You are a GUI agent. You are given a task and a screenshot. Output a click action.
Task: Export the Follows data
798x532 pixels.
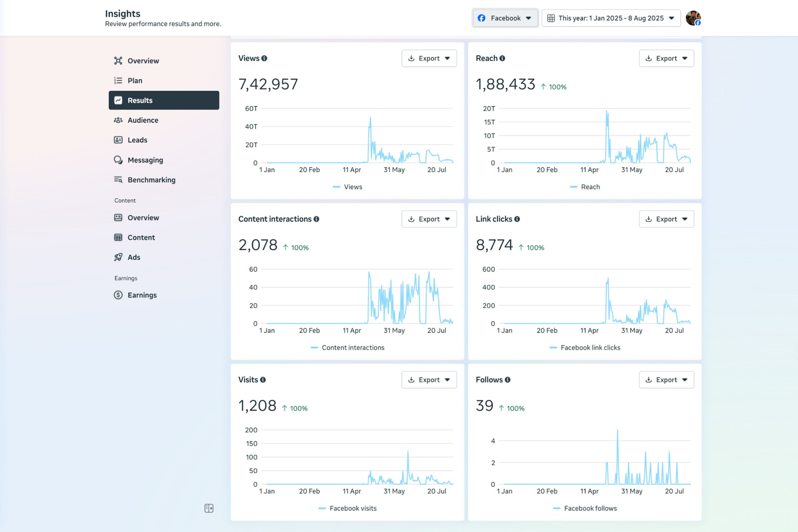[x=666, y=380]
